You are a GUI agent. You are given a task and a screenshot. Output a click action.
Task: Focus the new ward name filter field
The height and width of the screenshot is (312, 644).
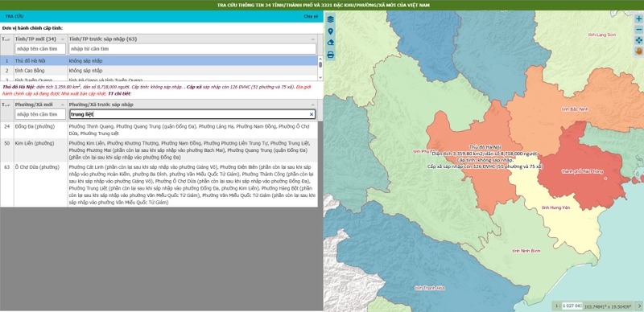(x=40, y=114)
